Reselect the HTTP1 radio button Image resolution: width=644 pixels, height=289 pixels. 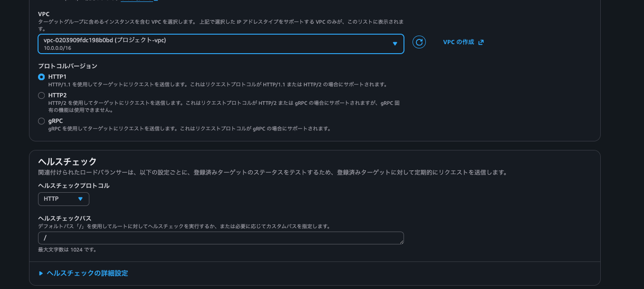[41, 76]
